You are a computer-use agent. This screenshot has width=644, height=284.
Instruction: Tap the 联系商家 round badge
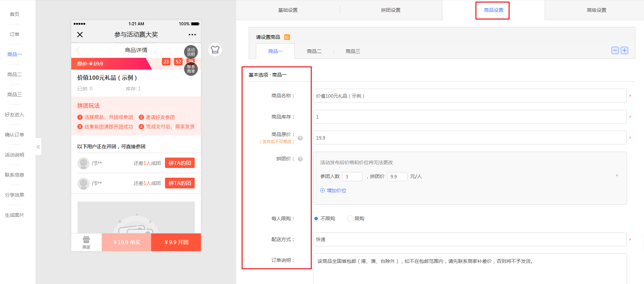point(191,69)
